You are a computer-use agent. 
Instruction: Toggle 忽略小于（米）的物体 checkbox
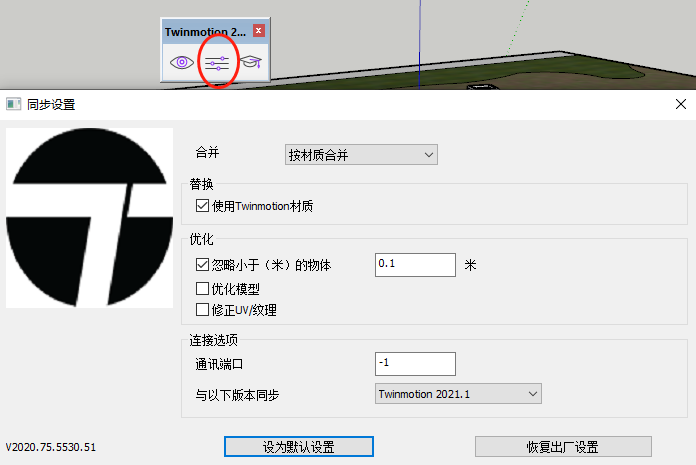pyautogui.click(x=202, y=264)
